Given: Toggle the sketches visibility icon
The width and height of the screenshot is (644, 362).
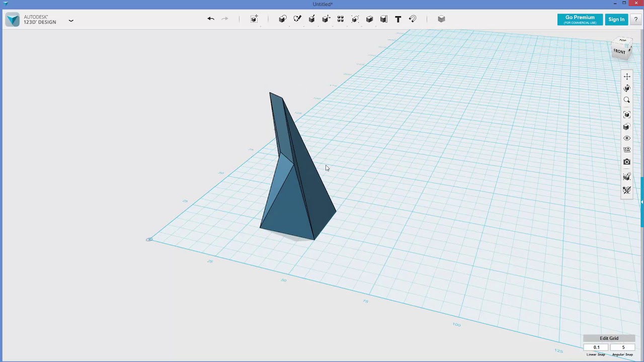Looking at the screenshot, I should 627,190.
